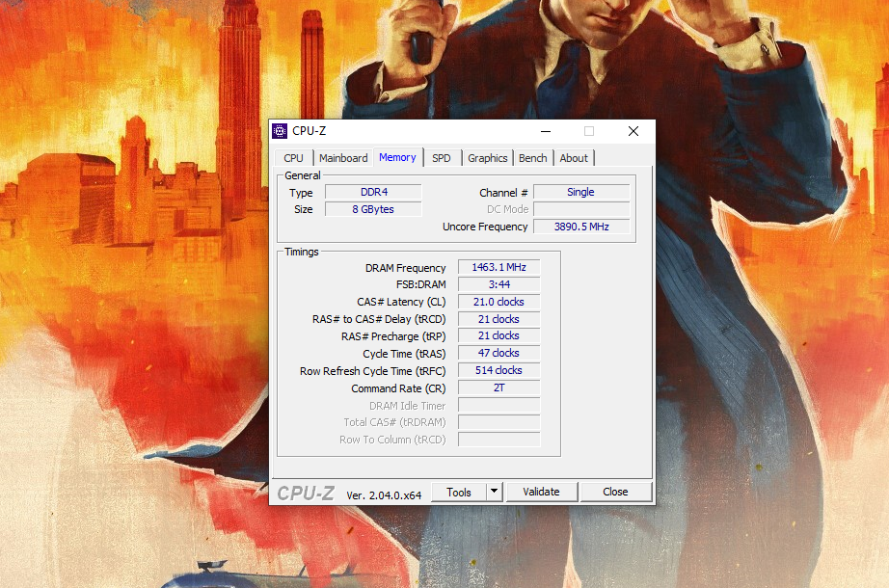
Task: Click the 8 GBytes size value
Action: [x=373, y=209]
